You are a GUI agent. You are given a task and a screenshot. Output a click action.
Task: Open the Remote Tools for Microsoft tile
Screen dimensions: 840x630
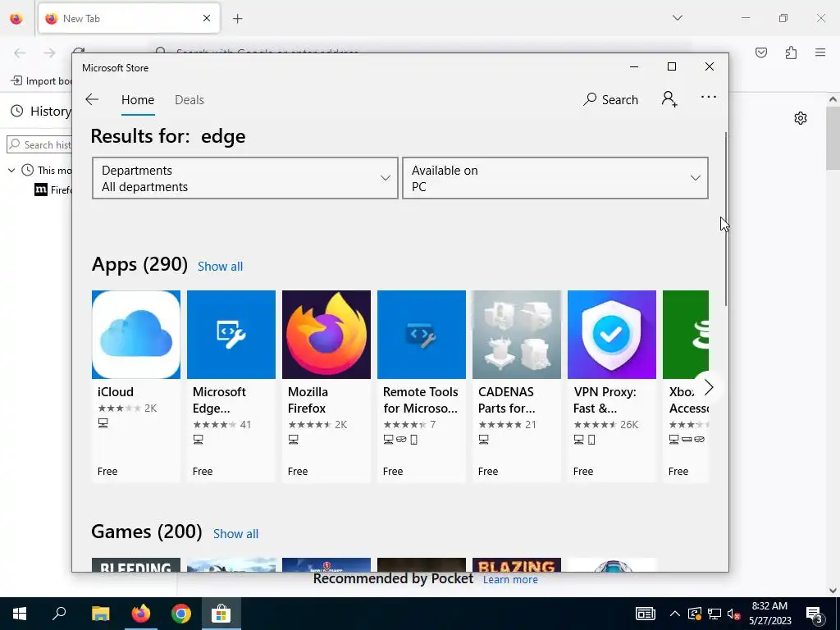(x=422, y=386)
